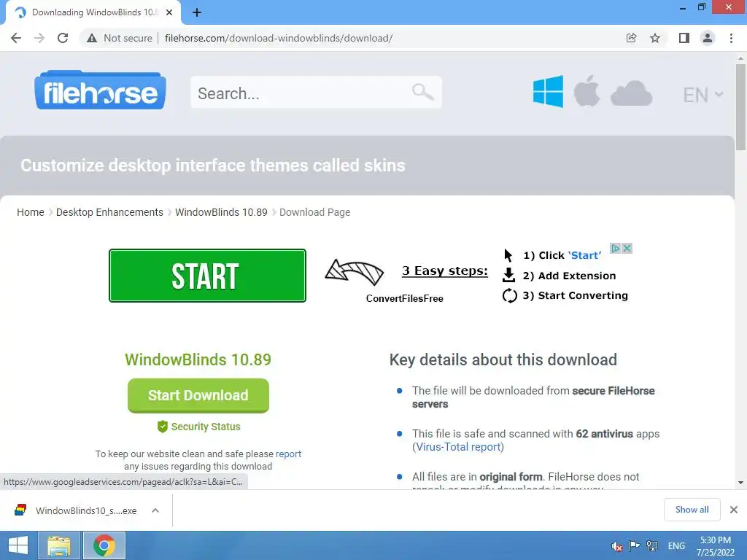Click the ENG language indicator
Viewport: 747px width, 560px height.
(676, 546)
